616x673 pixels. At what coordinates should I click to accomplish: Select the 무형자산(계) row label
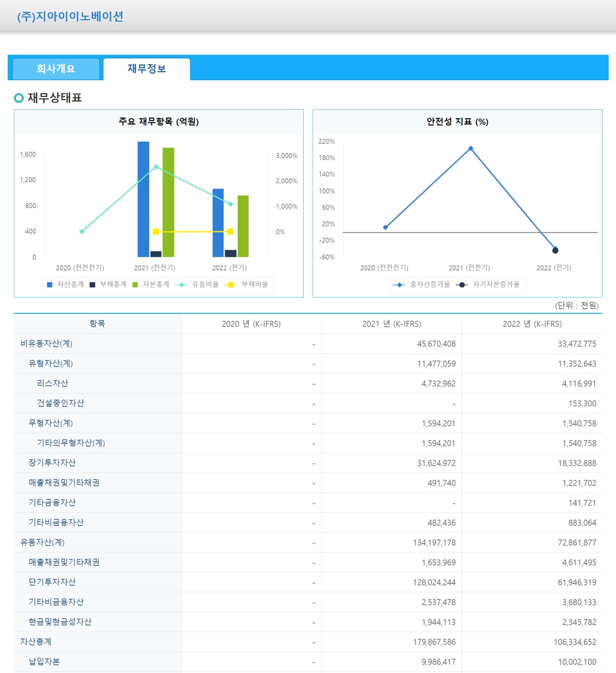tap(51, 423)
